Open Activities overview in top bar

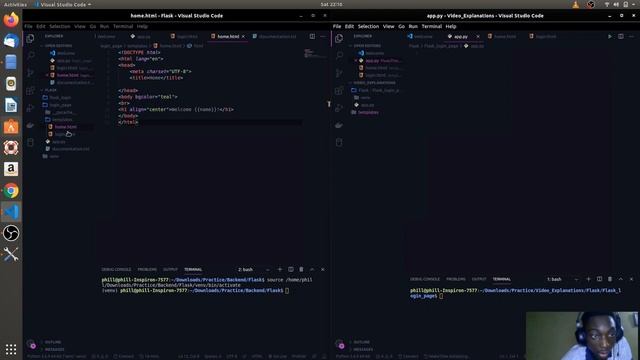[15, 4]
